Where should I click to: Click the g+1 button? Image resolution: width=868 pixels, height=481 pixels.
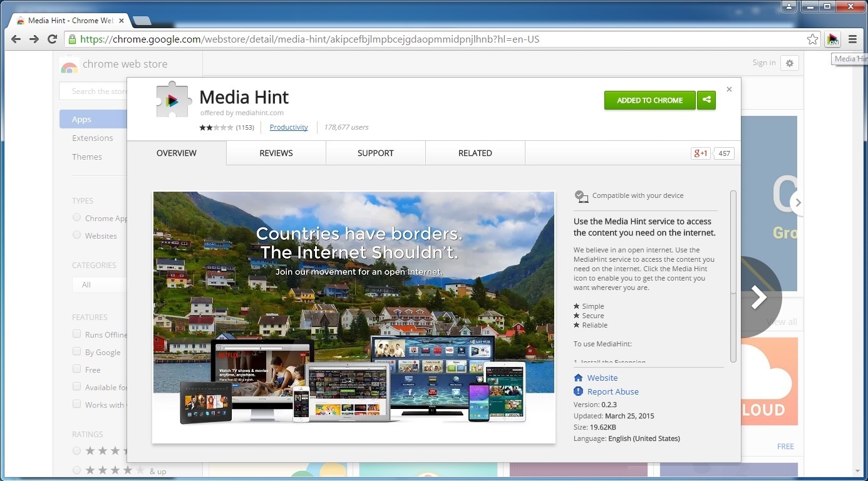click(701, 153)
